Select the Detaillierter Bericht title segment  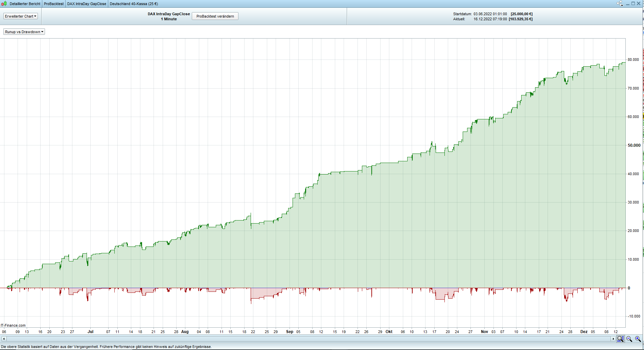(x=25, y=4)
